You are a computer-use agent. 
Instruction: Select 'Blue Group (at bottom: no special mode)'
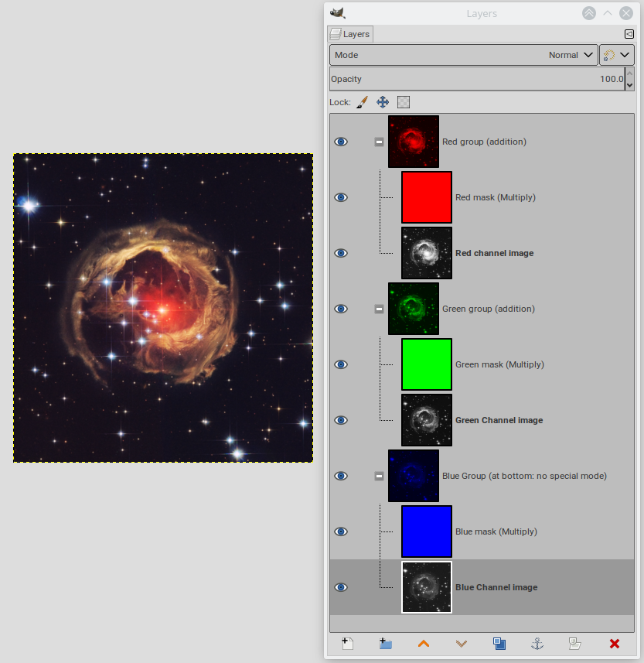click(x=524, y=476)
